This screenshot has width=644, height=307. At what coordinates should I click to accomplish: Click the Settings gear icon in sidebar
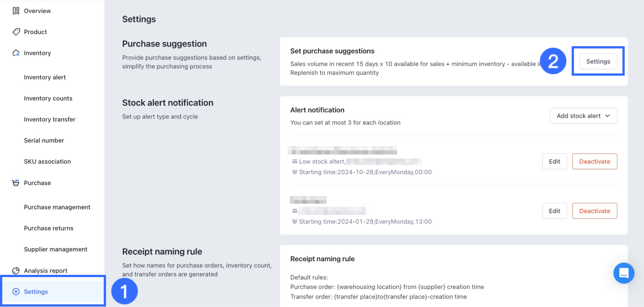(x=16, y=292)
